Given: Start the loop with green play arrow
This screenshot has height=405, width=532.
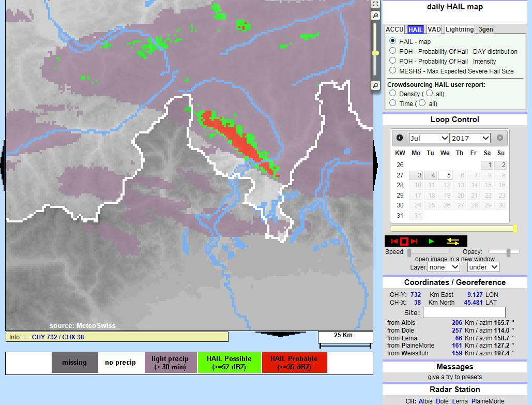Looking at the screenshot, I should click(x=432, y=242).
